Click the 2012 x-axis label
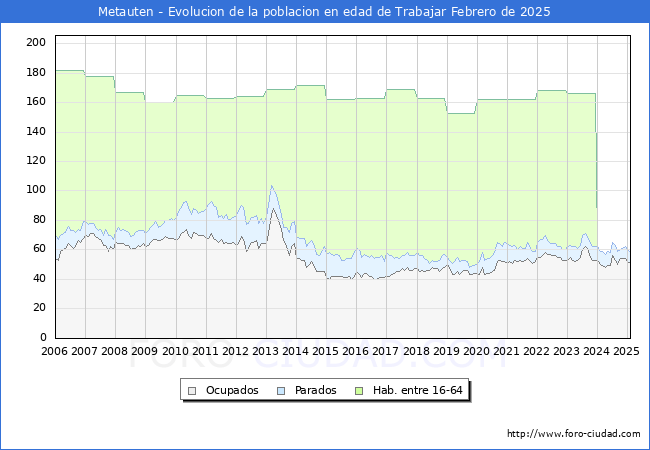 [x=235, y=351]
